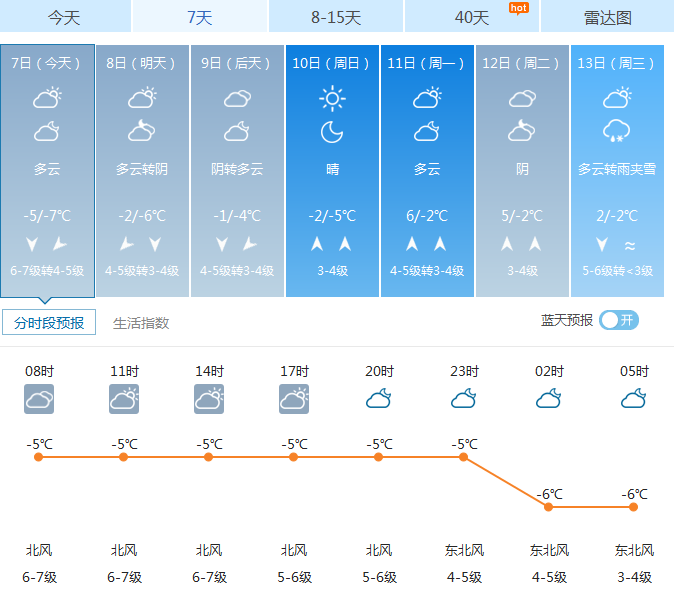Image resolution: width=674 pixels, height=595 pixels.
Task: Click the 5-6级 wind level under 17时
Action: (x=294, y=577)
